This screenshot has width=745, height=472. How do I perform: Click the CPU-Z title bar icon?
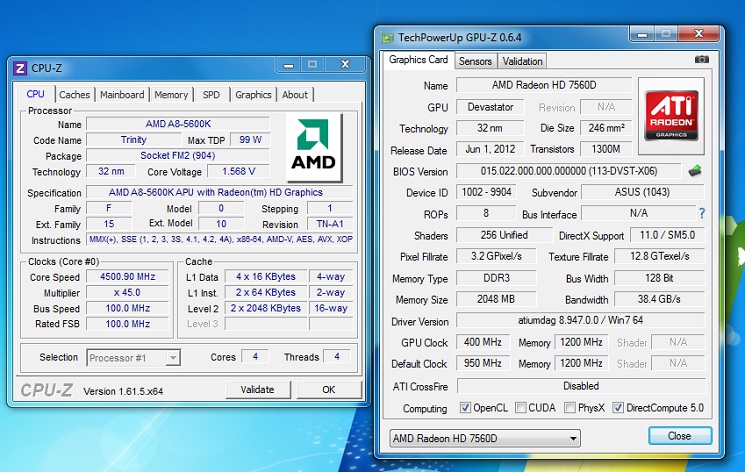point(20,68)
